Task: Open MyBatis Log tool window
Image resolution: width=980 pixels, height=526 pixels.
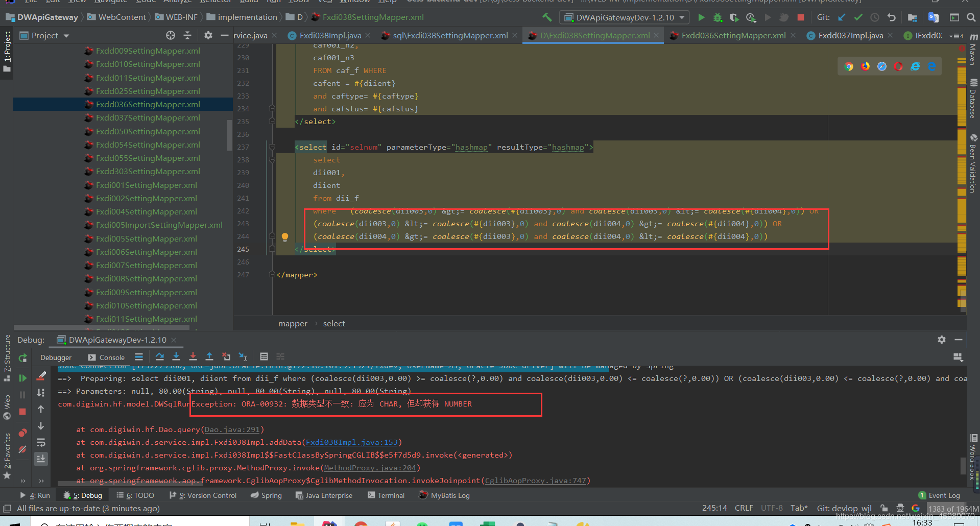Action: coord(444,495)
